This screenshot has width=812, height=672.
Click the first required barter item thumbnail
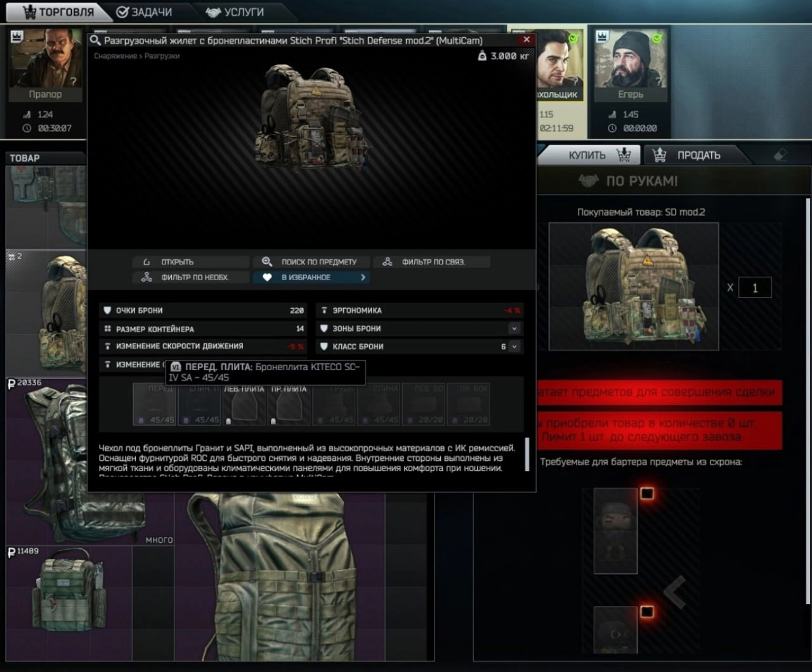coord(615,530)
